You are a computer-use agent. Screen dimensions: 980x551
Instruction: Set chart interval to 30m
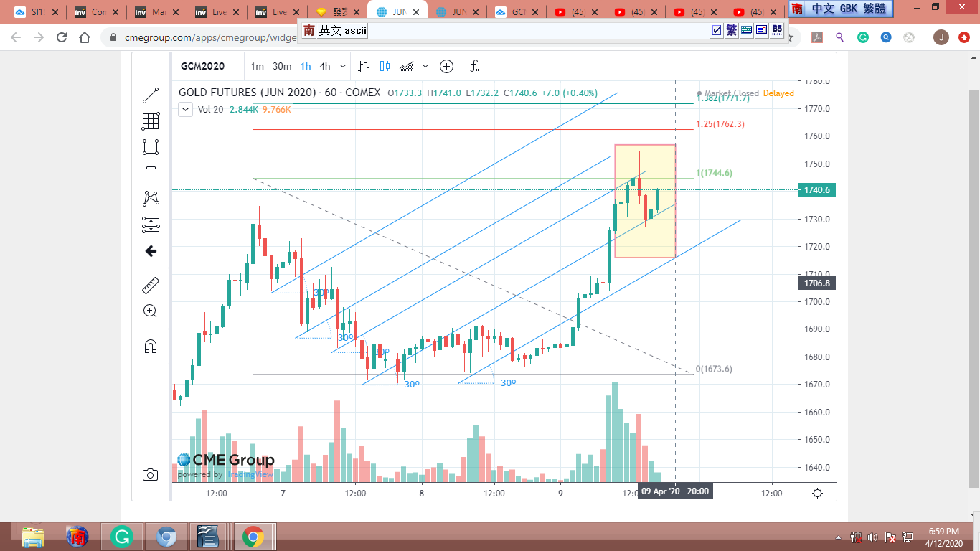[x=282, y=67]
